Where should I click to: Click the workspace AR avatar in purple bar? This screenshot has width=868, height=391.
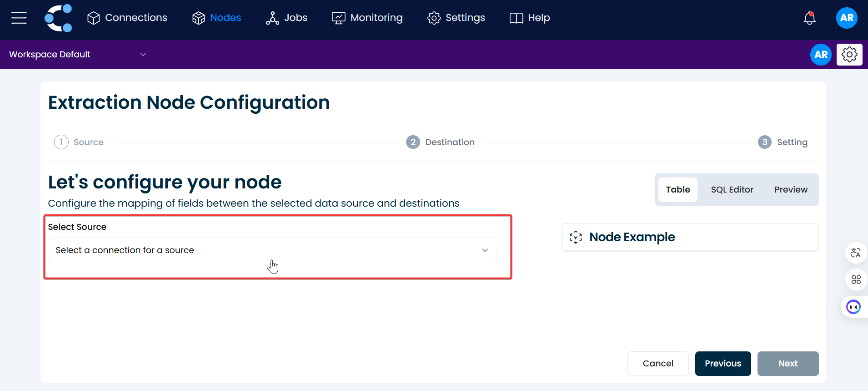(820, 55)
